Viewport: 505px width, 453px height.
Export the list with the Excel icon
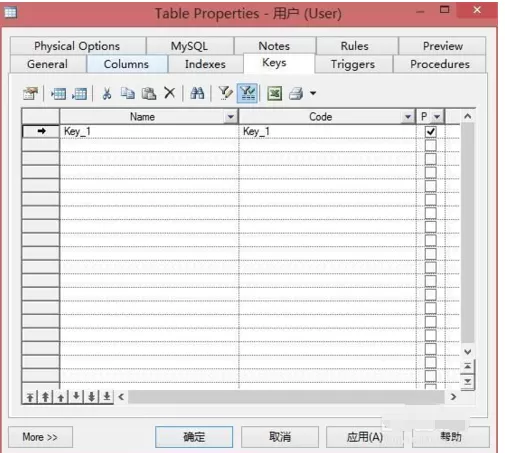pos(274,93)
